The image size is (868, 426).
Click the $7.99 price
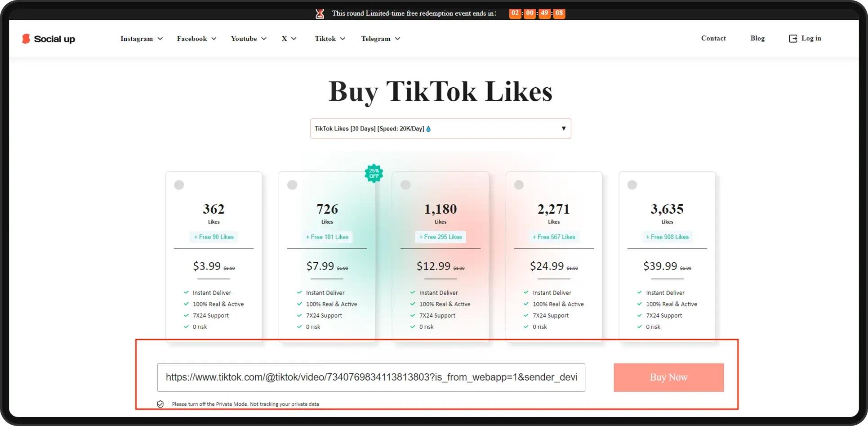pyautogui.click(x=320, y=266)
